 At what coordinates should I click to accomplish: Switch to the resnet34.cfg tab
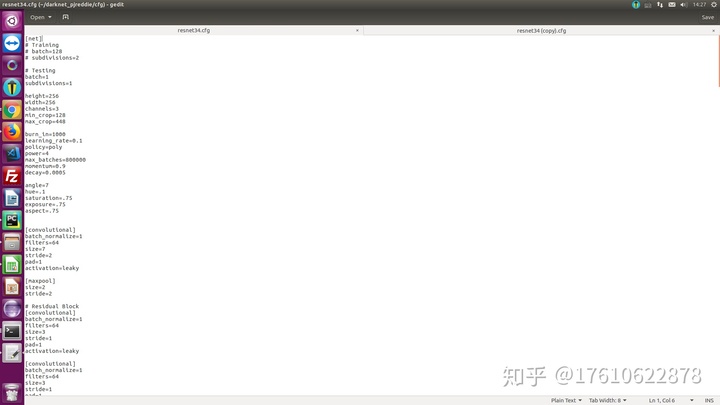[194, 30]
